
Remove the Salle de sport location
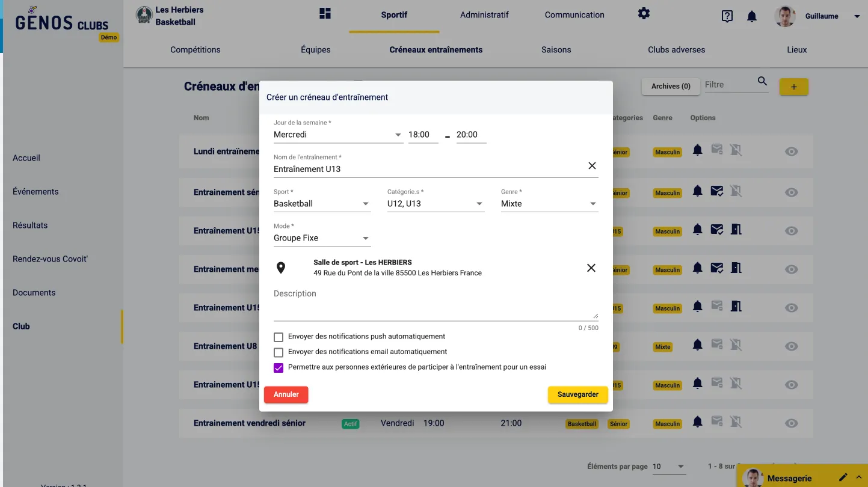[591, 268]
